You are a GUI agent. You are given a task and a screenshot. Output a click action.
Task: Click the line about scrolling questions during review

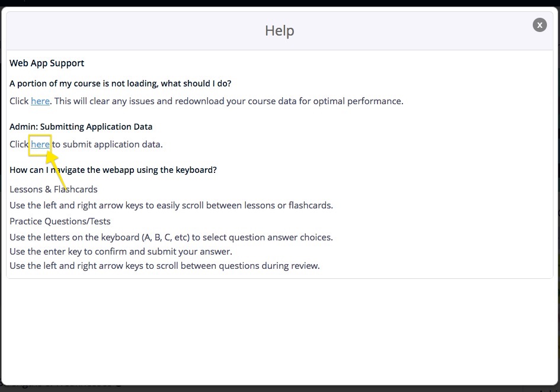click(165, 266)
